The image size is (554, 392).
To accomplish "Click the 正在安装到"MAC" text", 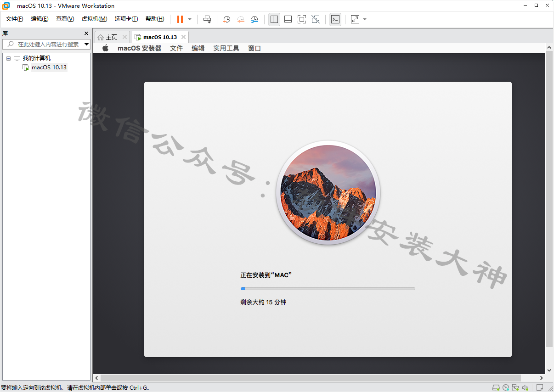I will (x=266, y=275).
